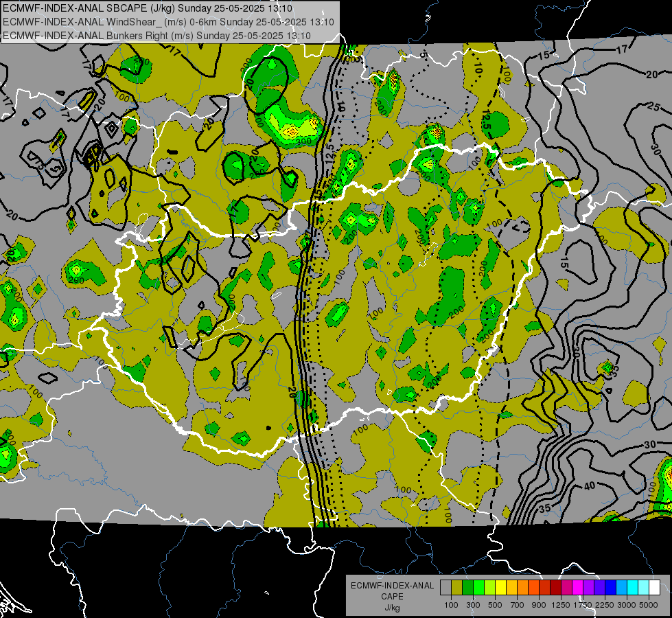The image size is (672, 618).
Task: Select the pure blue legend swatch
Action: [x=611, y=588]
